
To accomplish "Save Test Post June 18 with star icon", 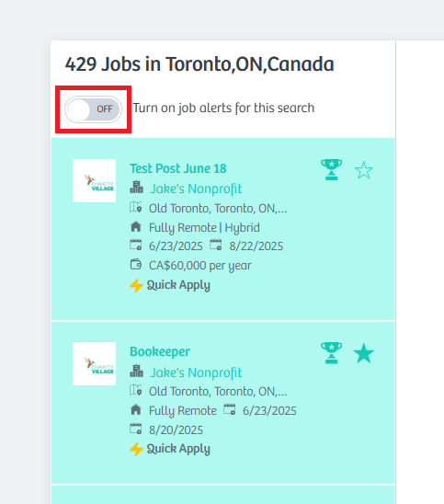I will pos(364,170).
